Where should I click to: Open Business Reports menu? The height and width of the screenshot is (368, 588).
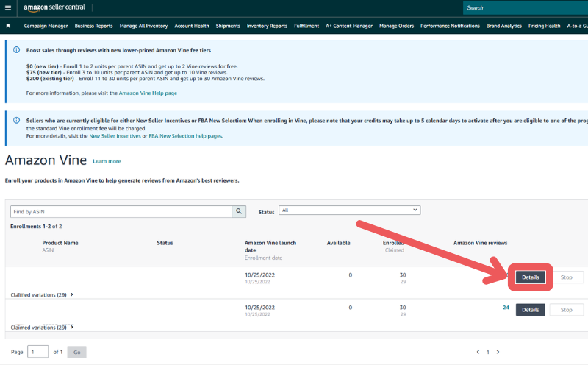pyautogui.click(x=93, y=26)
